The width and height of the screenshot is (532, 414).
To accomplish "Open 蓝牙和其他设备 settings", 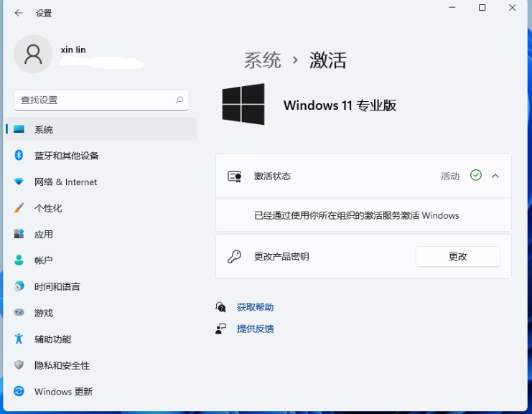I will coord(101,155).
